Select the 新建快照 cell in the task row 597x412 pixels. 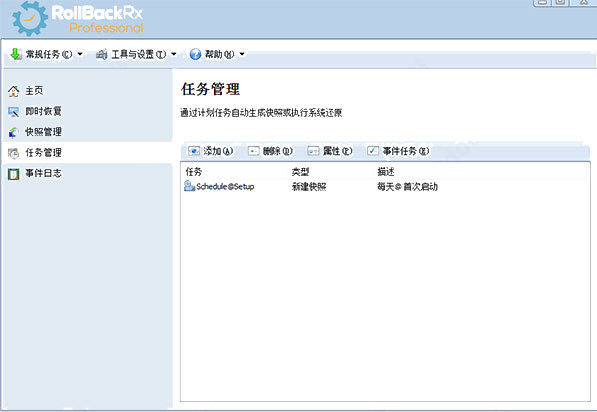309,187
